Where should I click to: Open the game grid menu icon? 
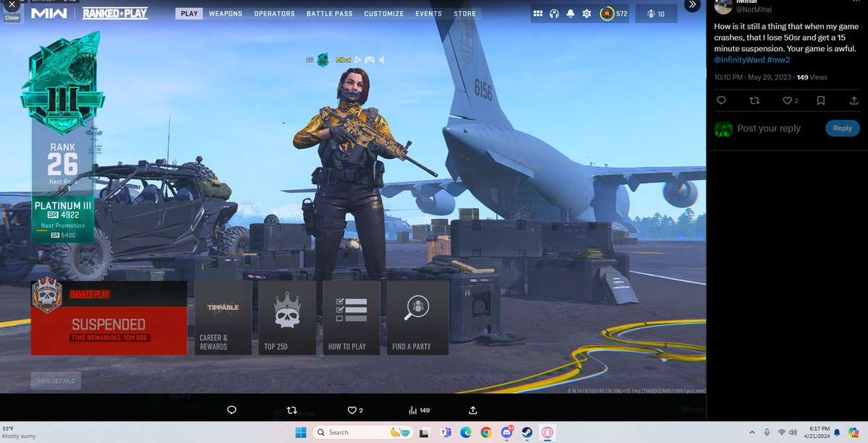coord(538,14)
